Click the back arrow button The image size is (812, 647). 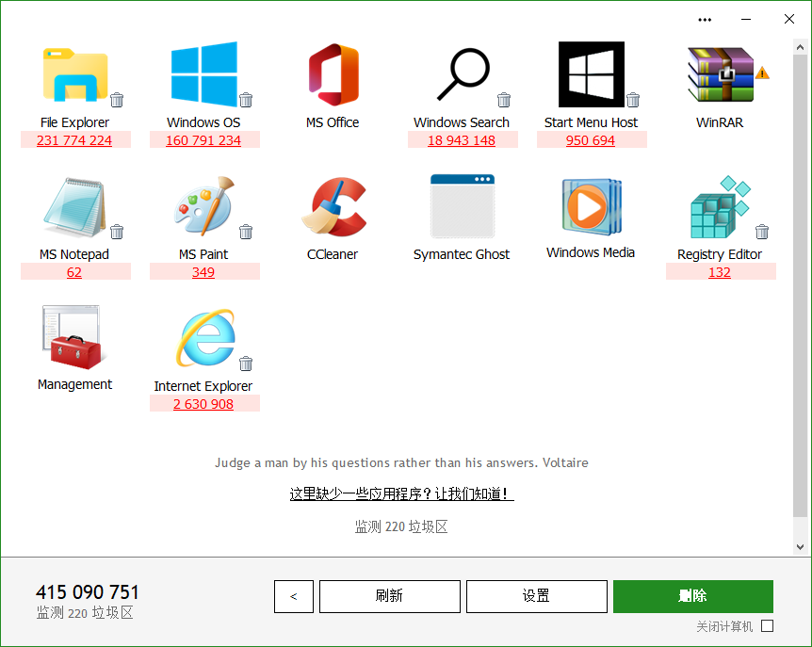pos(293,596)
